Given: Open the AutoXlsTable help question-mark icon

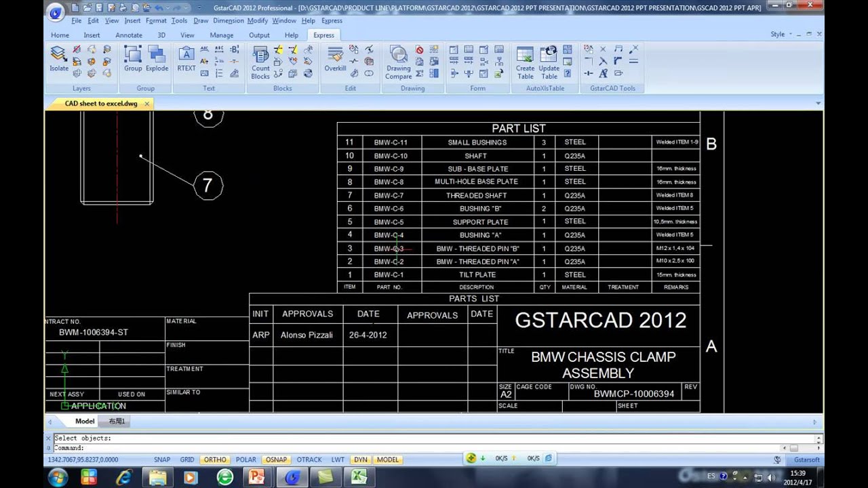Looking at the screenshot, I should (568, 73).
